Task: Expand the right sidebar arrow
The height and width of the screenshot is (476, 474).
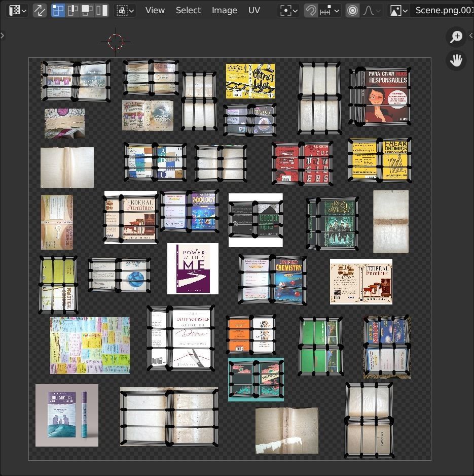Action: [x=471, y=36]
